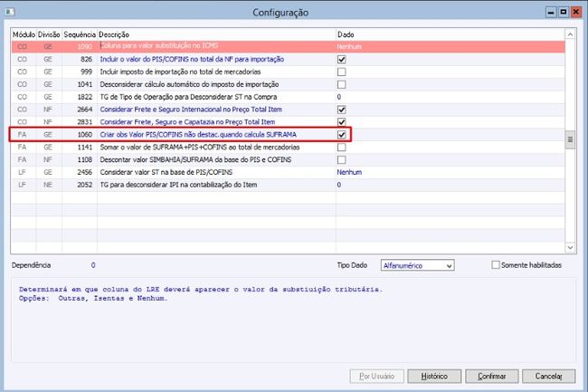Click the Confirmar button

tap(491, 376)
